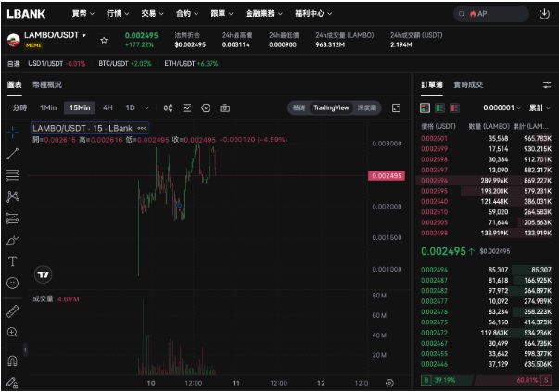
Task: Activate the magnet snap tool
Action: (12, 361)
